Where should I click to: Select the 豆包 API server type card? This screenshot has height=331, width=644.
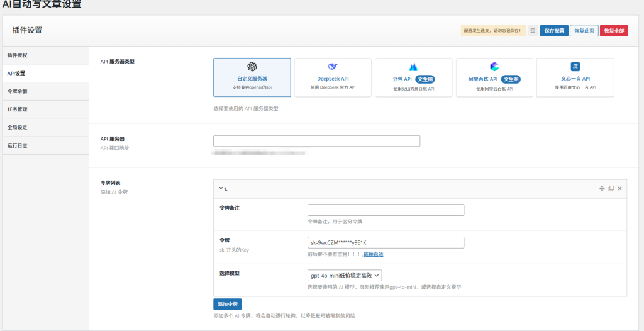point(413,77)
